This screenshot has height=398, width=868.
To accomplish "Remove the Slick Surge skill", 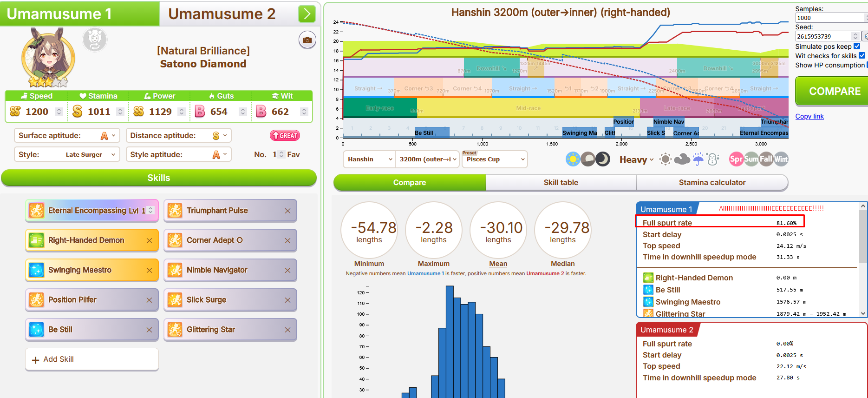I will (x=287, y=300).
